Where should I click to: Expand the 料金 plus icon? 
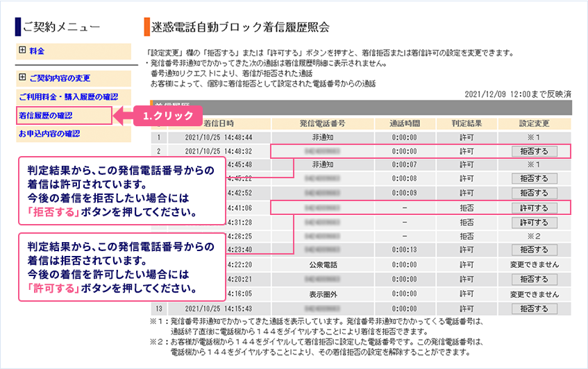coord(23,51)
